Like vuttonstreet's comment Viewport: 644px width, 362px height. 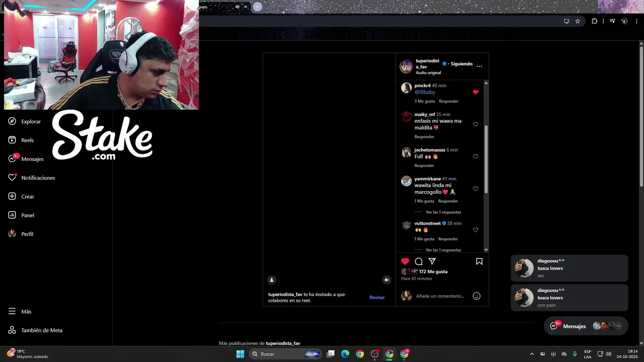coord(475,230)
